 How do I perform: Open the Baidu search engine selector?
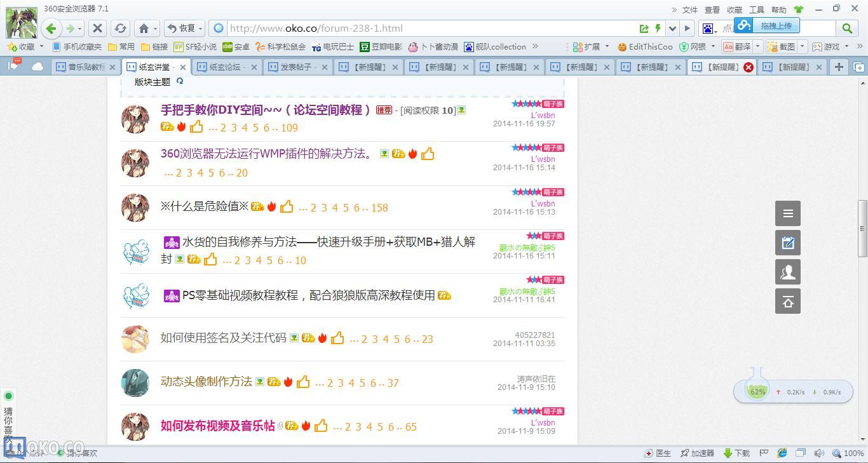click(710, 29)
